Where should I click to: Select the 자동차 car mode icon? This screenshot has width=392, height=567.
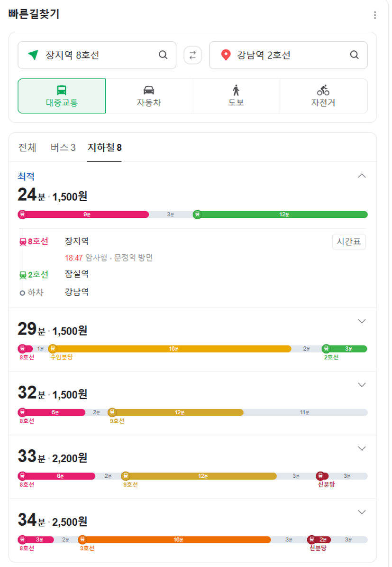pyautogui.click(x=149, y=90)
